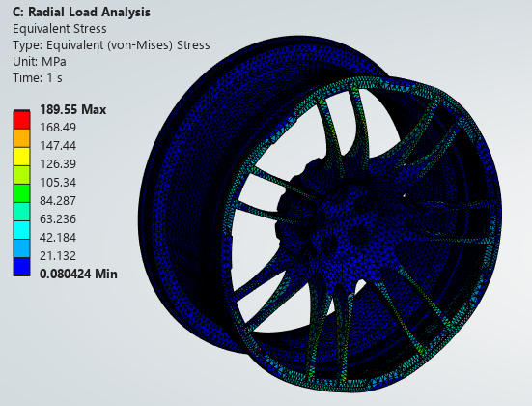The width and height of the screenshot is (532, 406).
Task: Select the '189.55 Max' legend value
Action: coord(73,110)
